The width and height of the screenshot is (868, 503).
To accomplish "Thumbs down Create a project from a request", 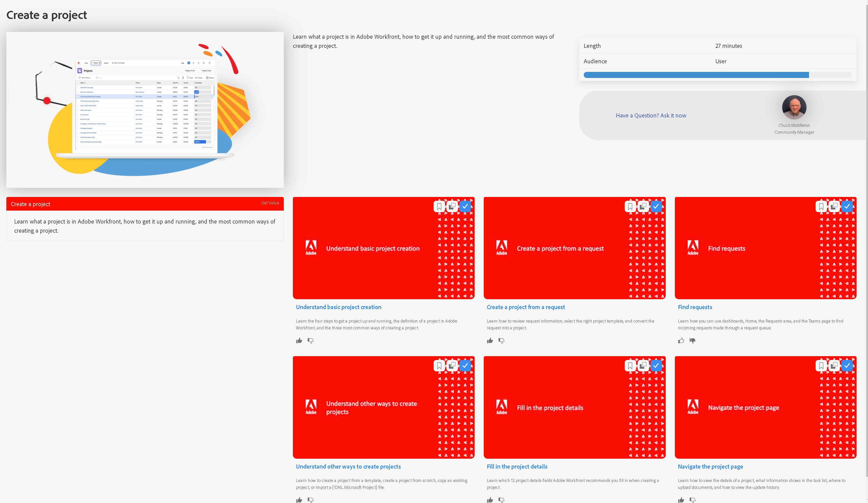I will click(x=501, y=341).
